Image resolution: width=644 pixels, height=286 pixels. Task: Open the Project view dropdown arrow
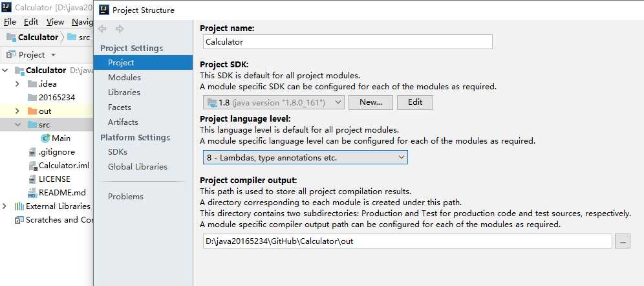[53, 54]
